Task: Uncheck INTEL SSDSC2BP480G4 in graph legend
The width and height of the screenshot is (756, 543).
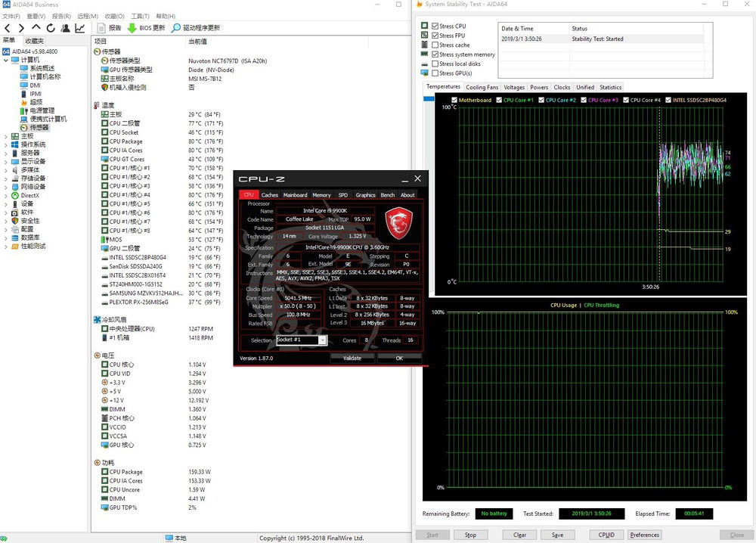Action: [668, 100]
